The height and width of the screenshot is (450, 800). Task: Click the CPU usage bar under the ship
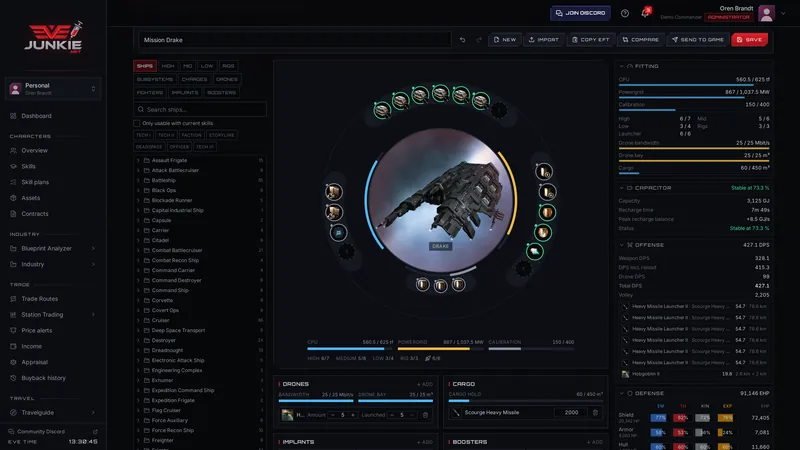pyautogui.click(x=350, y=349)
